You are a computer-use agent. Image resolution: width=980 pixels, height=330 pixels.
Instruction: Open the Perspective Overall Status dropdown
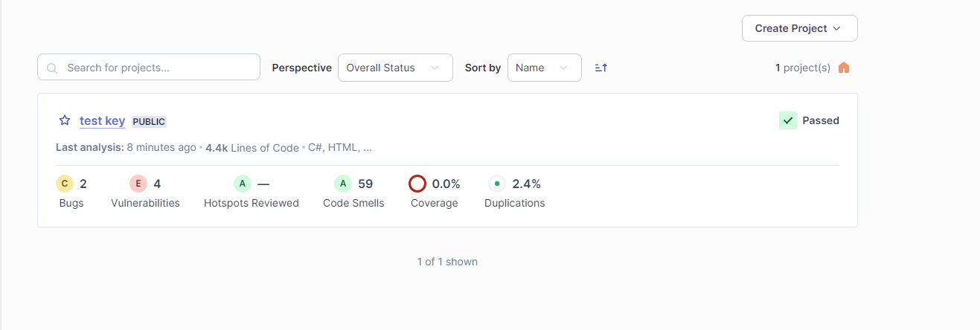click(x=395, y=68)
